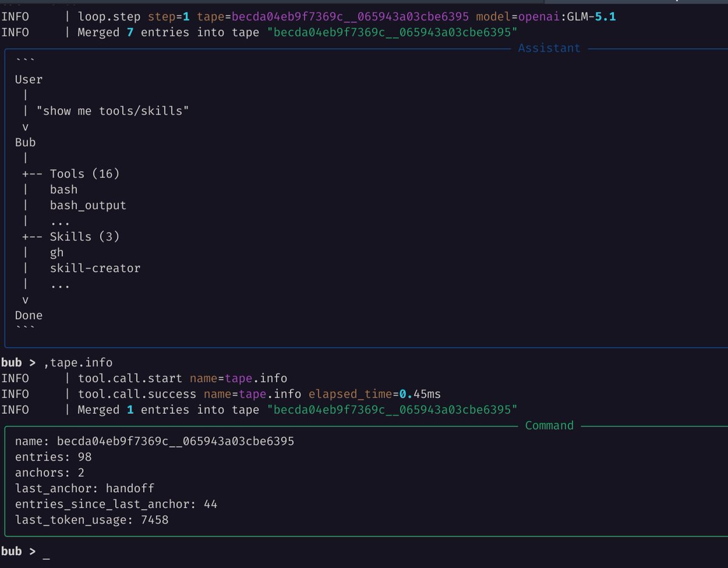Click the 'name: becda04eb9f7369c__065943a03cbe6395' line
This screenshot has height=568, width=728.
tap(155, 441)
